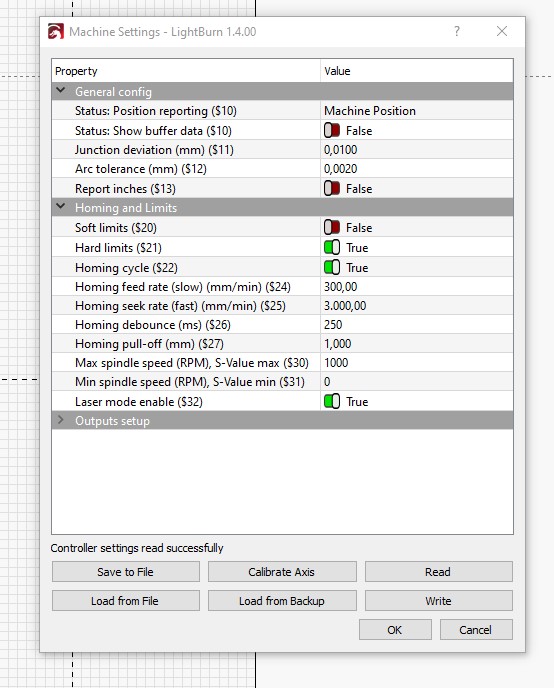This screenshot has width=554, height=688.
Task: Edit Max spindle speed value 1000
Action: pos(336,363)
